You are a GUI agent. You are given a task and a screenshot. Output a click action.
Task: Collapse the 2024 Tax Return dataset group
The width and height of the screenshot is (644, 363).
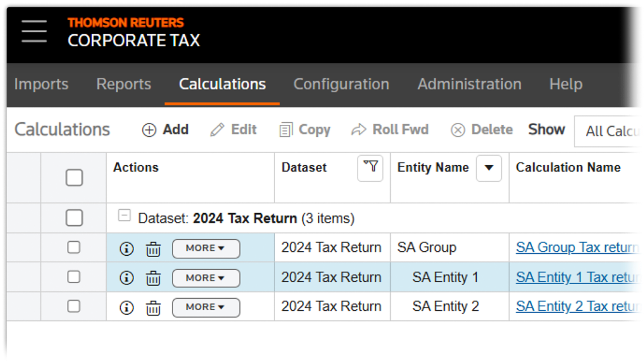pyautogui.click(x=124, y=216)
